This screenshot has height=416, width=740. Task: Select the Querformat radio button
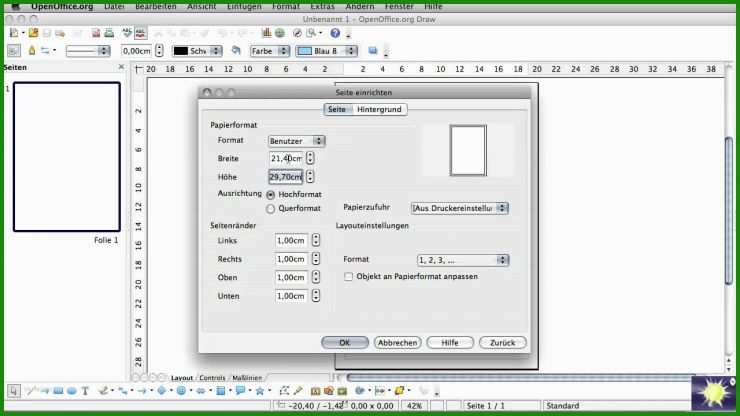(x=270, y=209)
